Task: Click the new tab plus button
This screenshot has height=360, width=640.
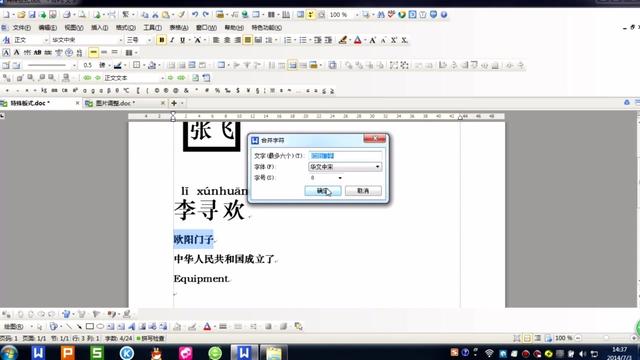Action: (x=174, y=103)
